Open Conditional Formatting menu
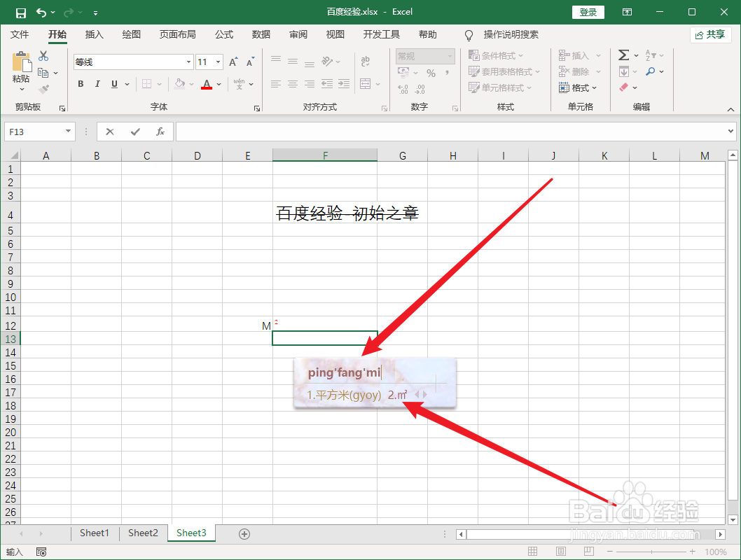 [496, 56]
